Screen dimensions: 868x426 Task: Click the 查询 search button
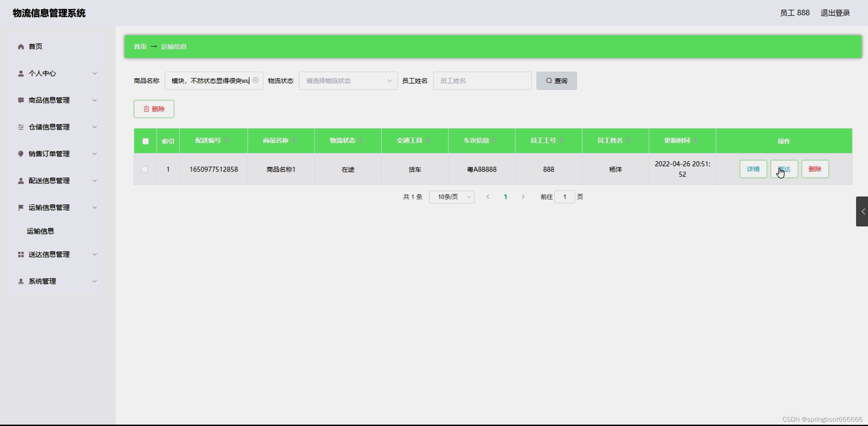556,81
